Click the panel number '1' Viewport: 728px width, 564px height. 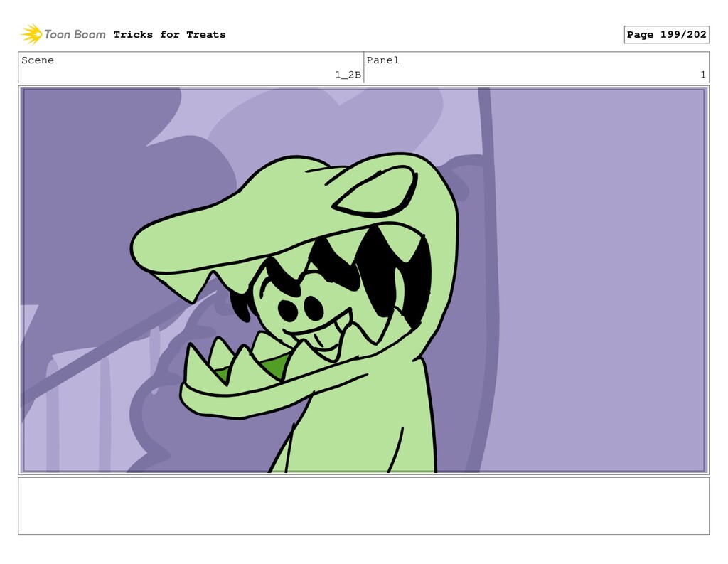(703, 75)
